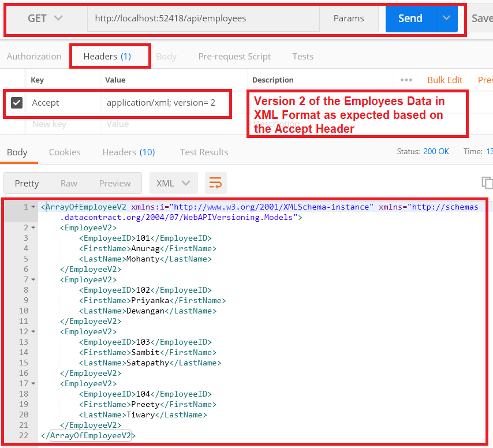Uncheck the Accept header checkbox

click(16, 102)
